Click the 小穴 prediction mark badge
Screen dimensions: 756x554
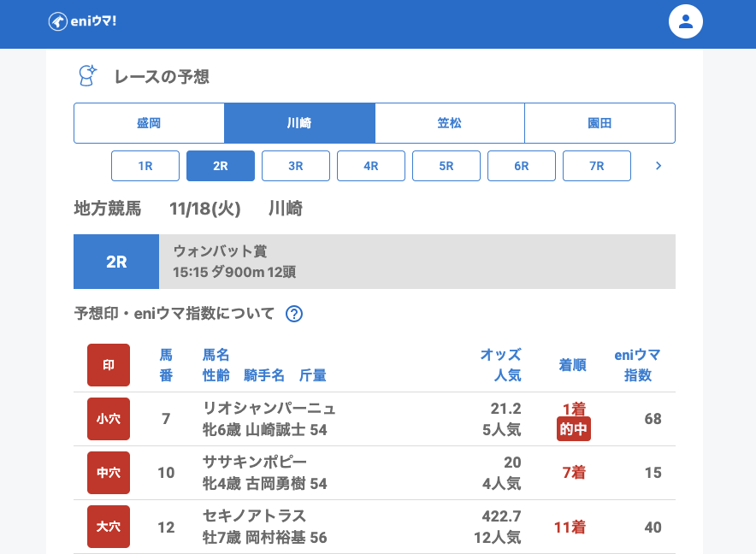tap(109, 419)
